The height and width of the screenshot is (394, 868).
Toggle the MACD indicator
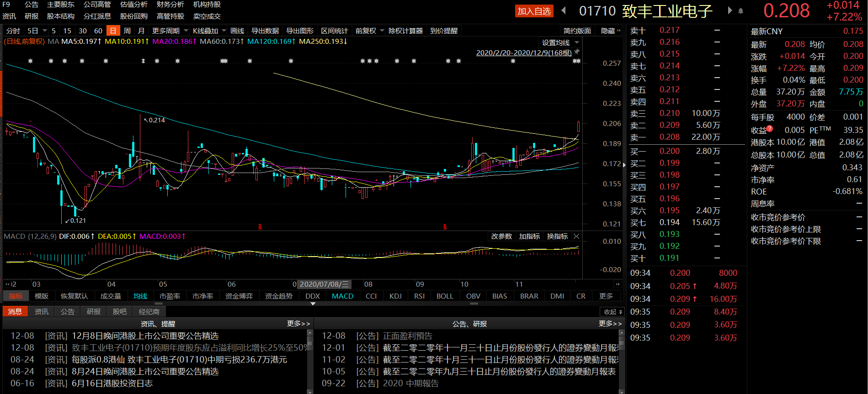click(342, 296)
